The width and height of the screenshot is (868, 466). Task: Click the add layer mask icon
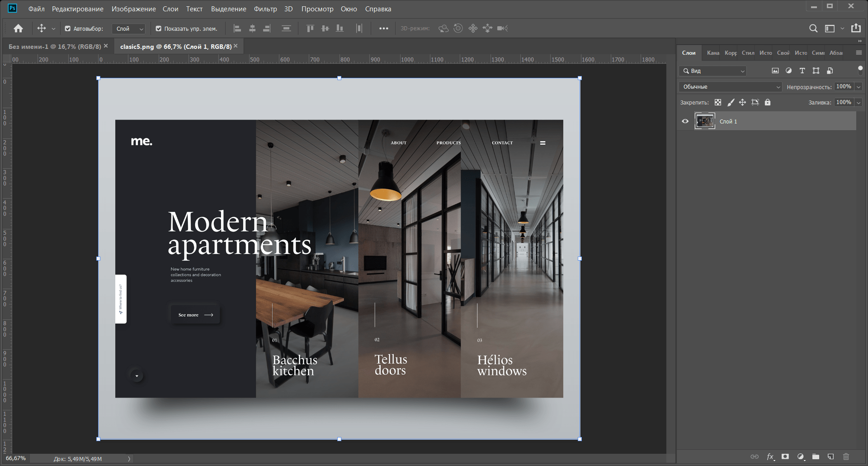coord(785,456)
